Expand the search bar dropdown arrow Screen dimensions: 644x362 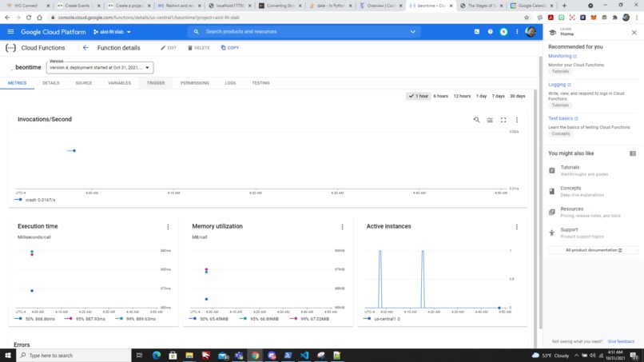click(413, 32)
